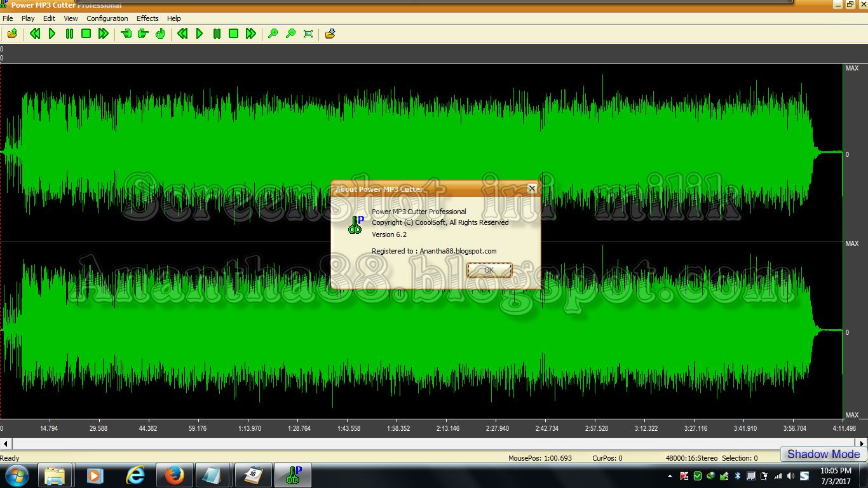Open the Play menu

click(28, 18)
